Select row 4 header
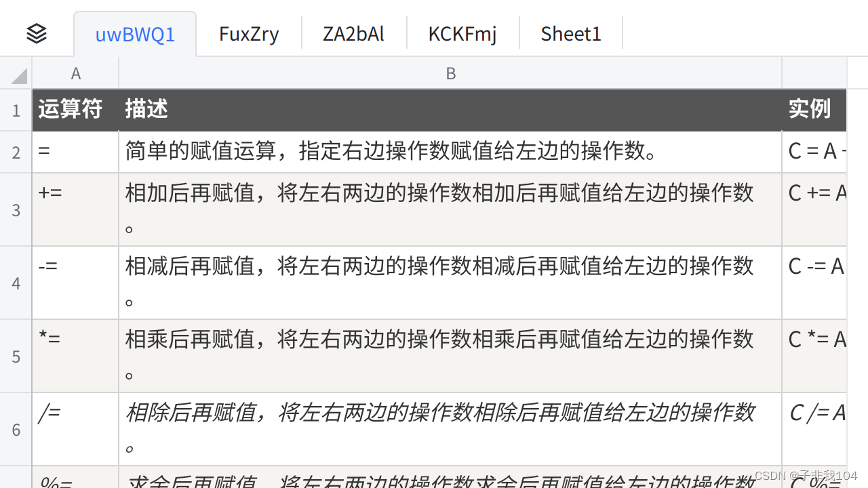Screen dimensions: 868x488 (x=16, y=283)
